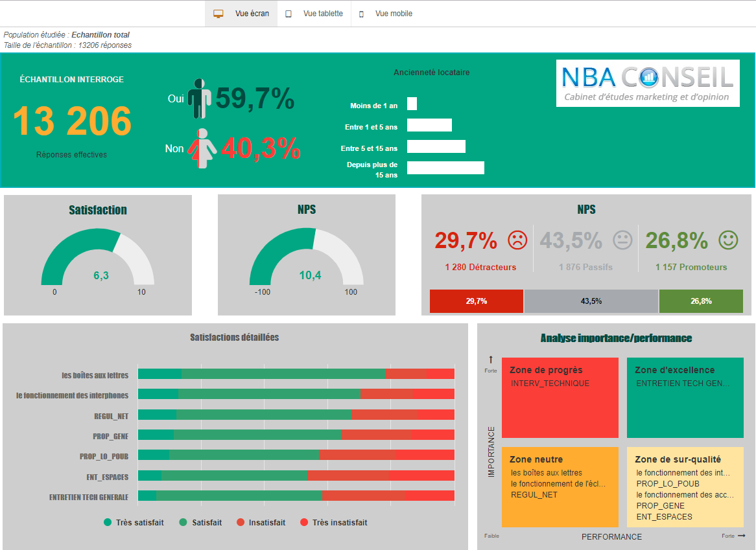
Task: Click the tablet device icon
Action: tap(289, 14)
